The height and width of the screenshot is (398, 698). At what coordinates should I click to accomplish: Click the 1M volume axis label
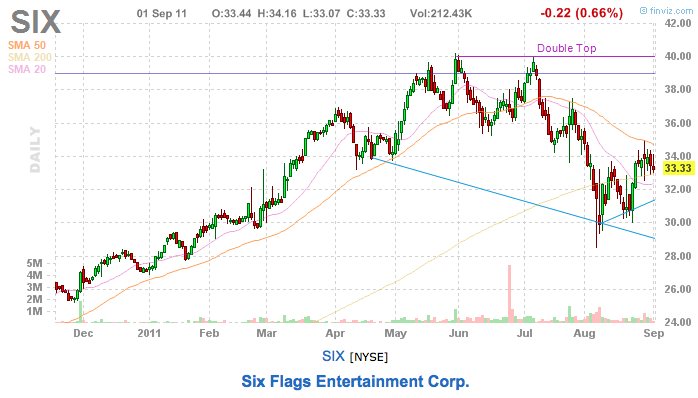pyautogui.click(x=35, y=311)
